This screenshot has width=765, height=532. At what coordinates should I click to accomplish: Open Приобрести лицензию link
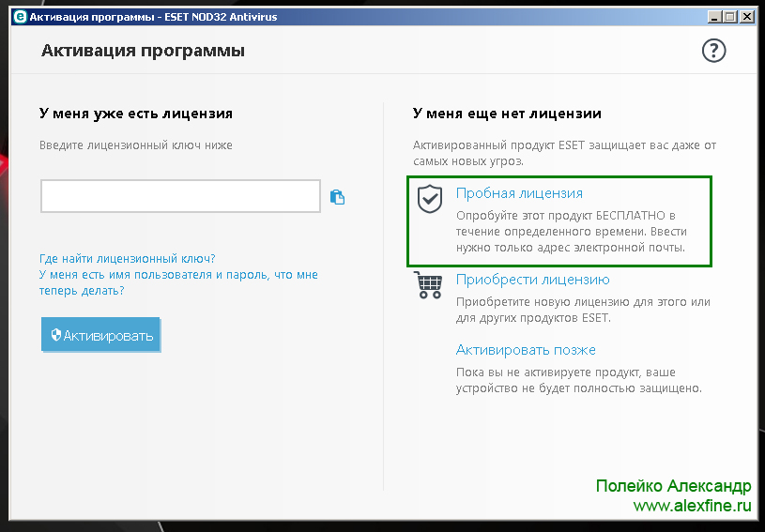point(533,280)
